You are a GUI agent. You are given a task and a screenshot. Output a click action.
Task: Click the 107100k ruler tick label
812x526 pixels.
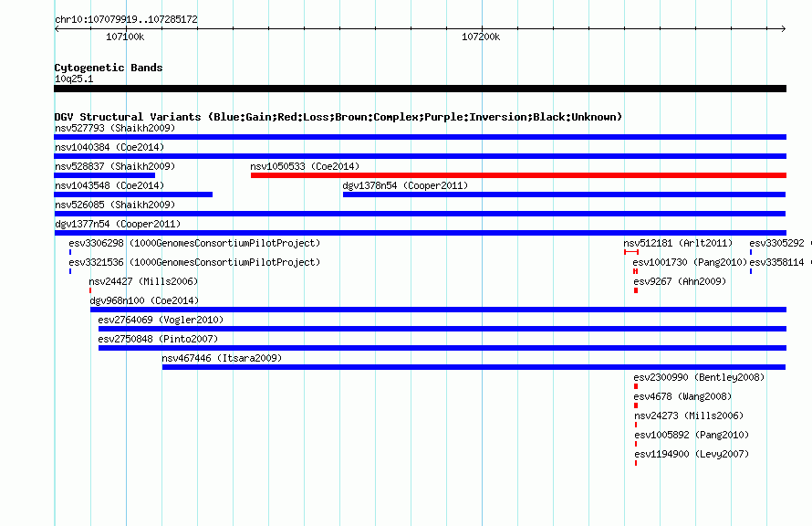(125, 37)
